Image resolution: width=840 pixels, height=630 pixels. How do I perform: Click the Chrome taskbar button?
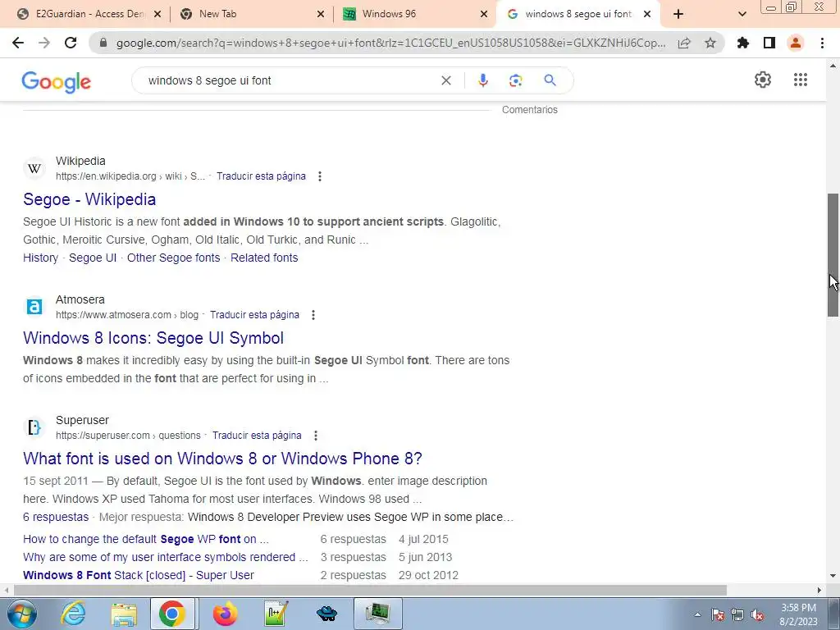click(171, 614)
